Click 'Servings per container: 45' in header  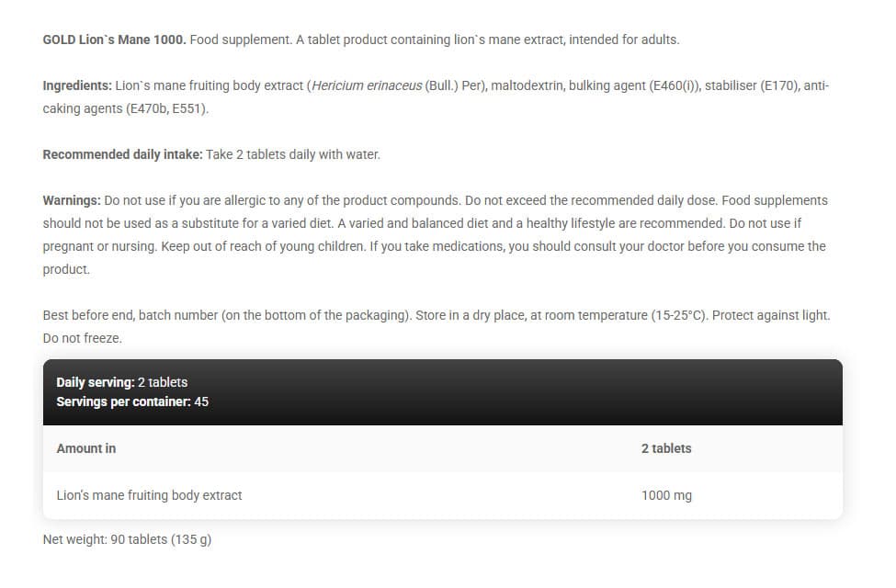click(x=132, y=401)
